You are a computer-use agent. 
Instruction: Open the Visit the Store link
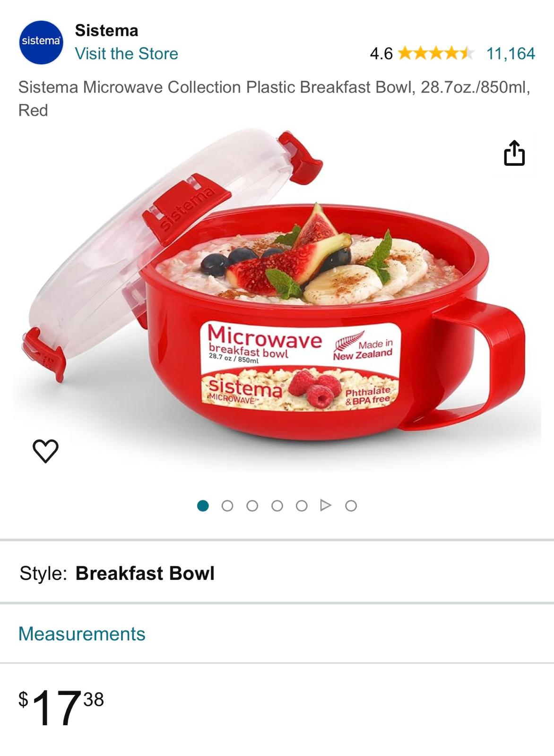pos(126,53)
